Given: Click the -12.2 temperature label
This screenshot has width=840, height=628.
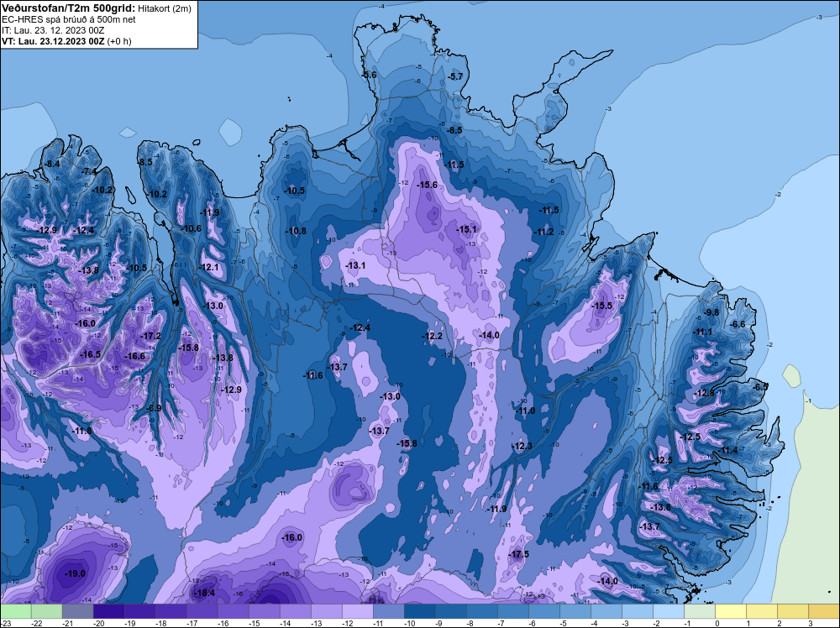Looking at the screenshot, I should click(433, 336).
